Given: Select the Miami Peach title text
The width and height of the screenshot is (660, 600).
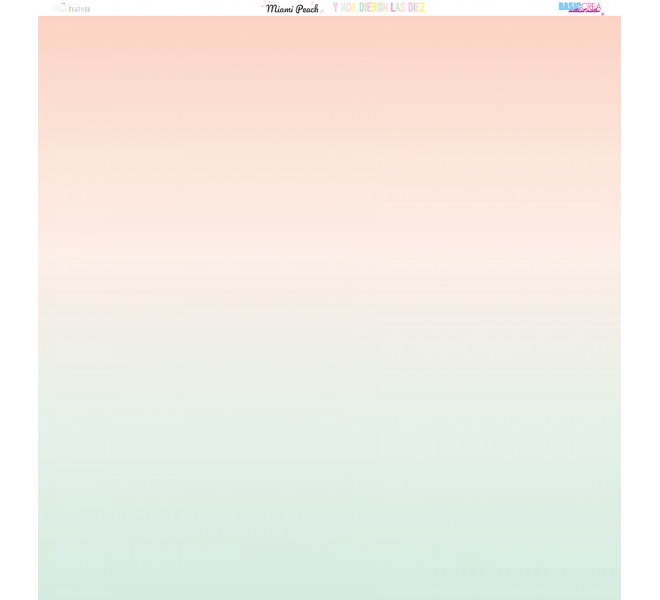Looking at the screenshot, I should tap(293, 8).
